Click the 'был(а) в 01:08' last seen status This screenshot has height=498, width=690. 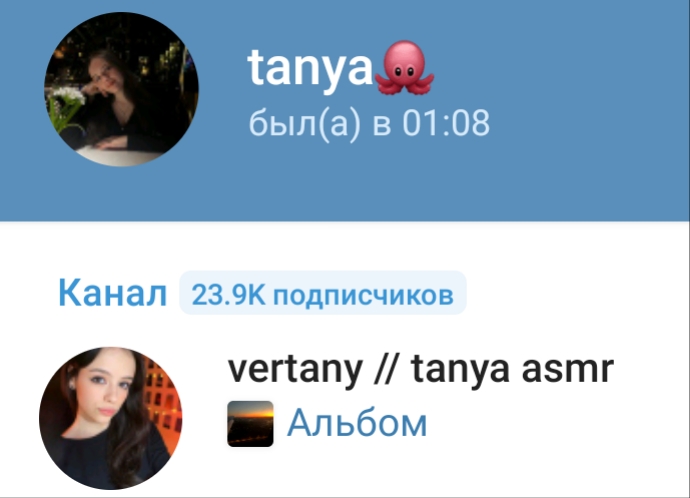coord(369,123)
